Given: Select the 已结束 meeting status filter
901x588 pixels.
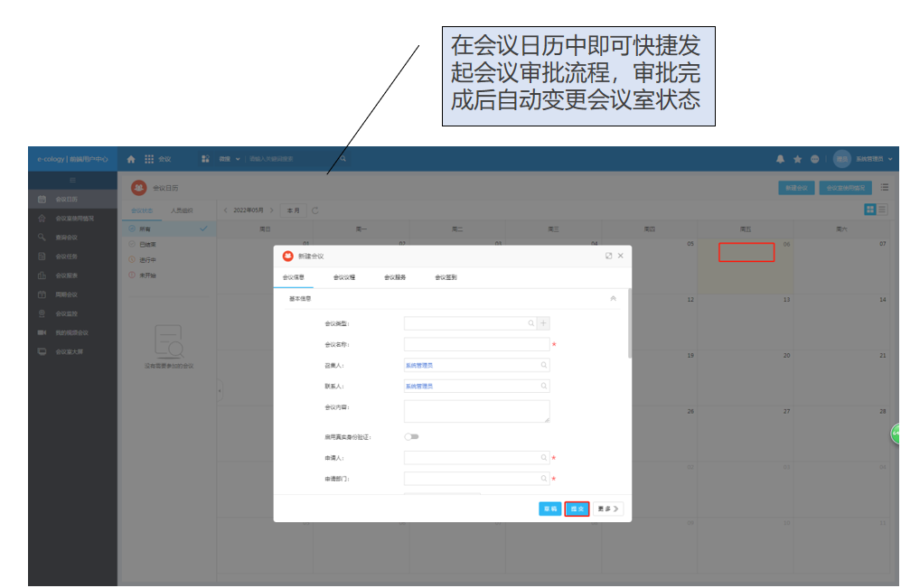Looking at the screenshot, I should (x=147, y=245).
